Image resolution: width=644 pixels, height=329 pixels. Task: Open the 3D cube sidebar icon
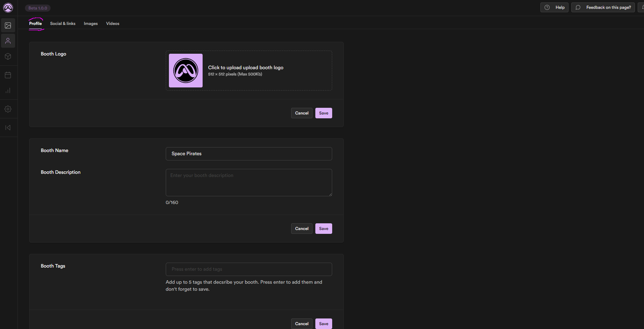click(8, 57)
